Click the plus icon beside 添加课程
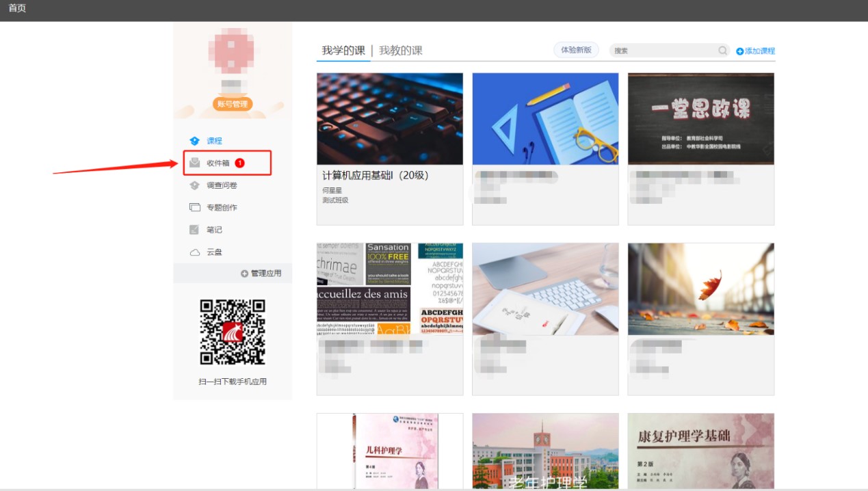 (739, 51)
